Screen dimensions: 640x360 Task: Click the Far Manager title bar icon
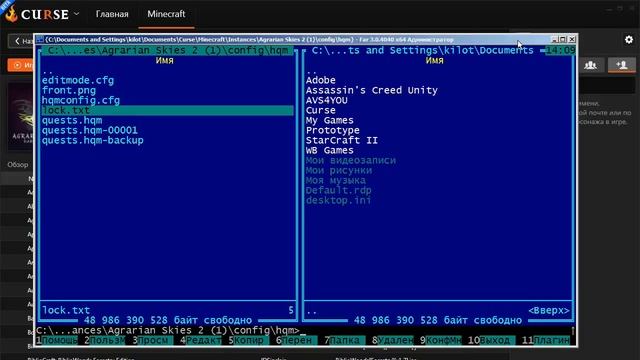(40, 40)
